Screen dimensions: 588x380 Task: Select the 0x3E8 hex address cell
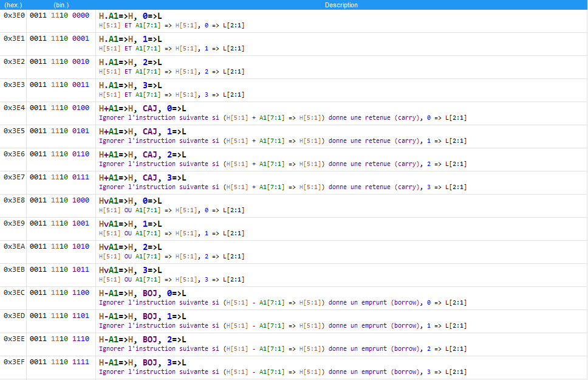pyautogui.click(x=14, y=200)
